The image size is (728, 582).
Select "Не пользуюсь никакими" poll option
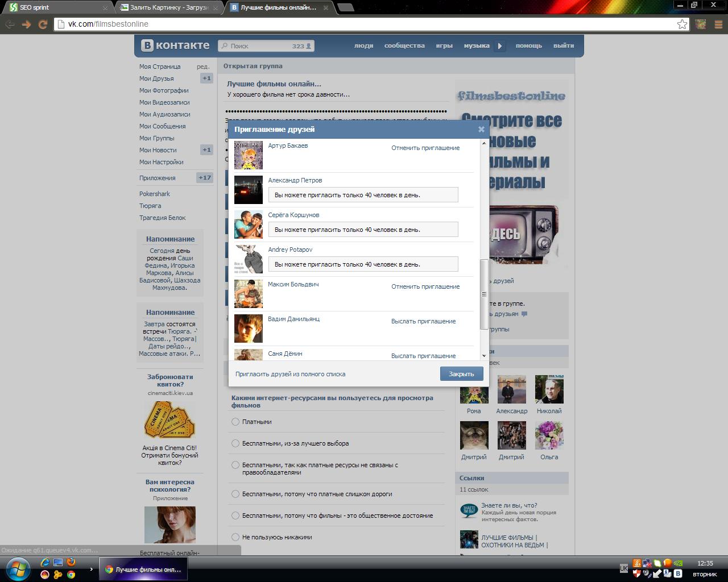(235, 537)
